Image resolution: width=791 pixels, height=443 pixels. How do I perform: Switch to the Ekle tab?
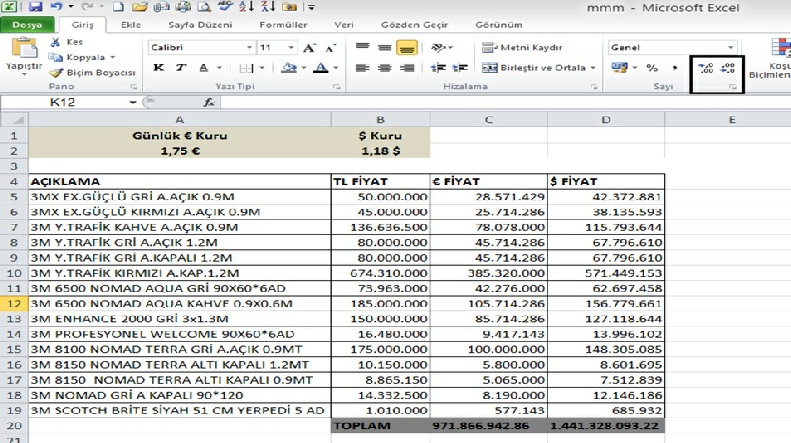[x=131, y=24]
